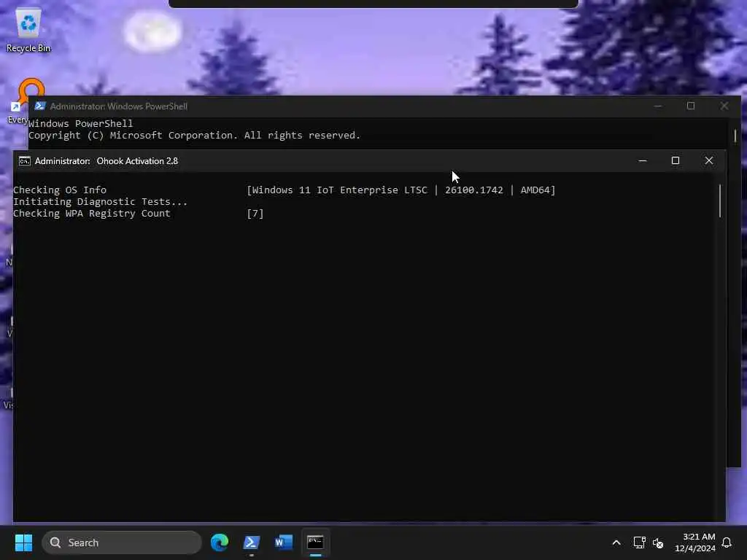Minimize the Windows PowerShell window

(x=658, y=106)
